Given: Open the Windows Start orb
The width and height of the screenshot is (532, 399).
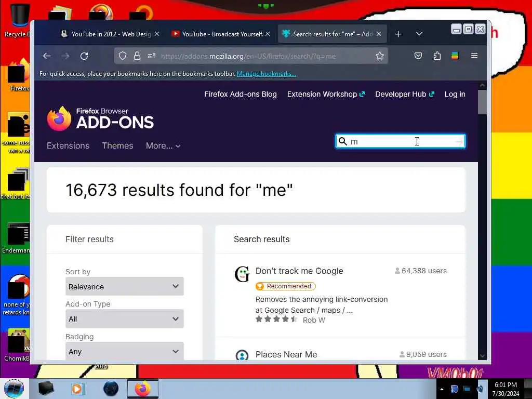Looking at the screenshot, I should point(14,389).
